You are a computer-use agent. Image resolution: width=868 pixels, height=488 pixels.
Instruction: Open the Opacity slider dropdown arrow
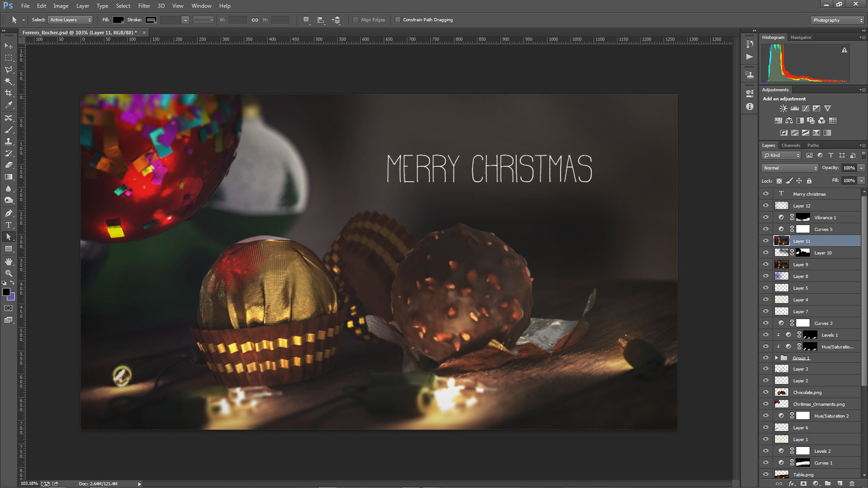861,168
